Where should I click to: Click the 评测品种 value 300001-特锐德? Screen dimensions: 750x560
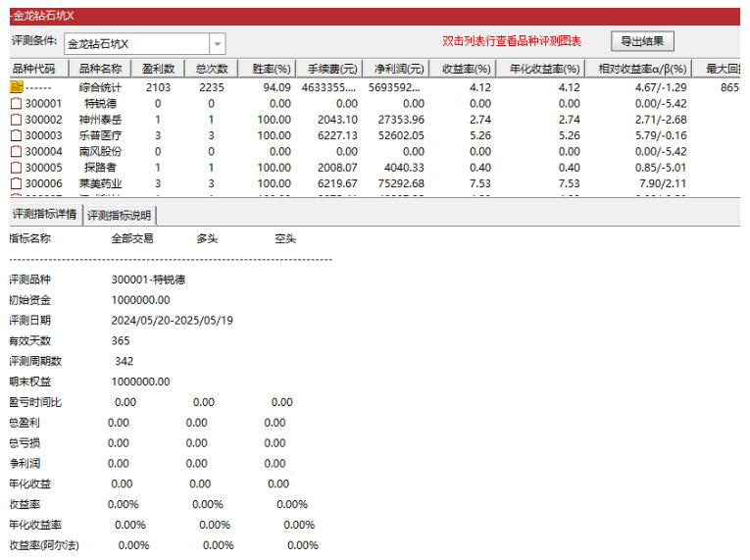148,280
